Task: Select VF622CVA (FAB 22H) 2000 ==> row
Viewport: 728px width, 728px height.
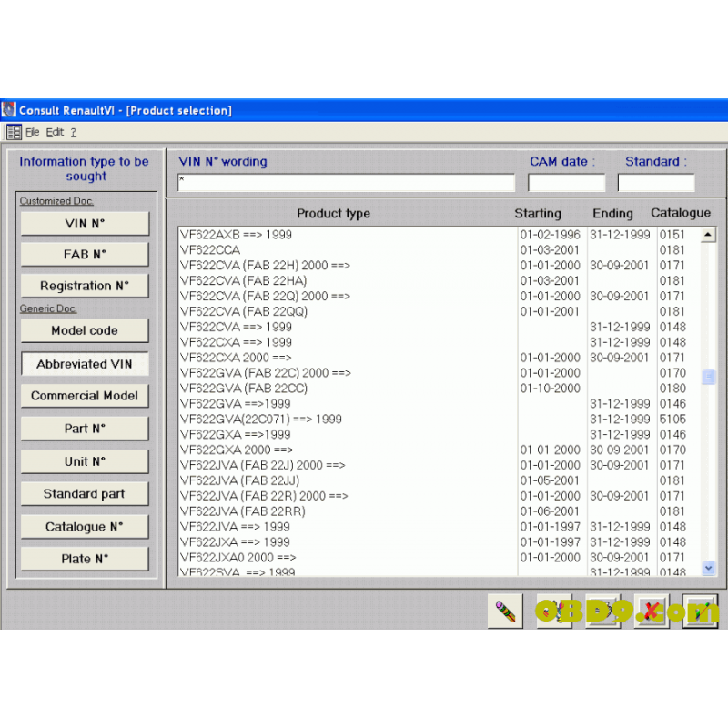Action: [x=440, y=265]
